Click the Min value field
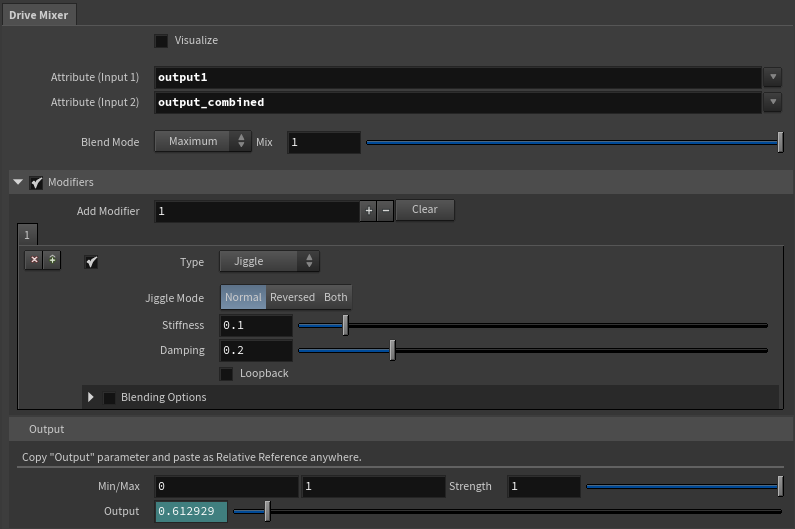 click(226, 486)
